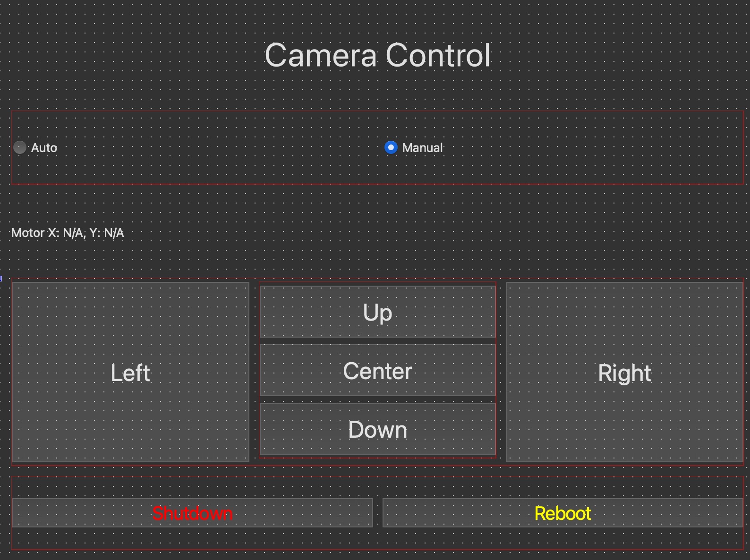Viewport: 750px width, 560px height.
Task: Select the Auto radio button
Action: coord(20,148)
